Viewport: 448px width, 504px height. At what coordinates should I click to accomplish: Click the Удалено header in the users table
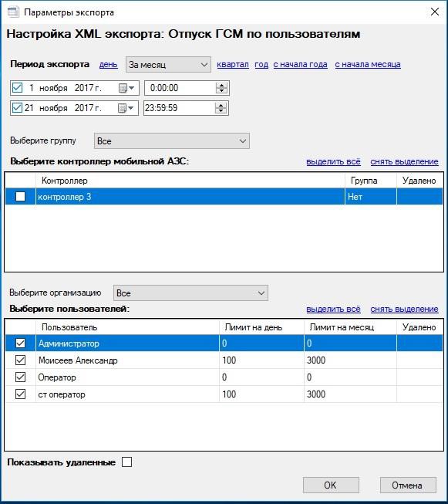click(419, 327)
